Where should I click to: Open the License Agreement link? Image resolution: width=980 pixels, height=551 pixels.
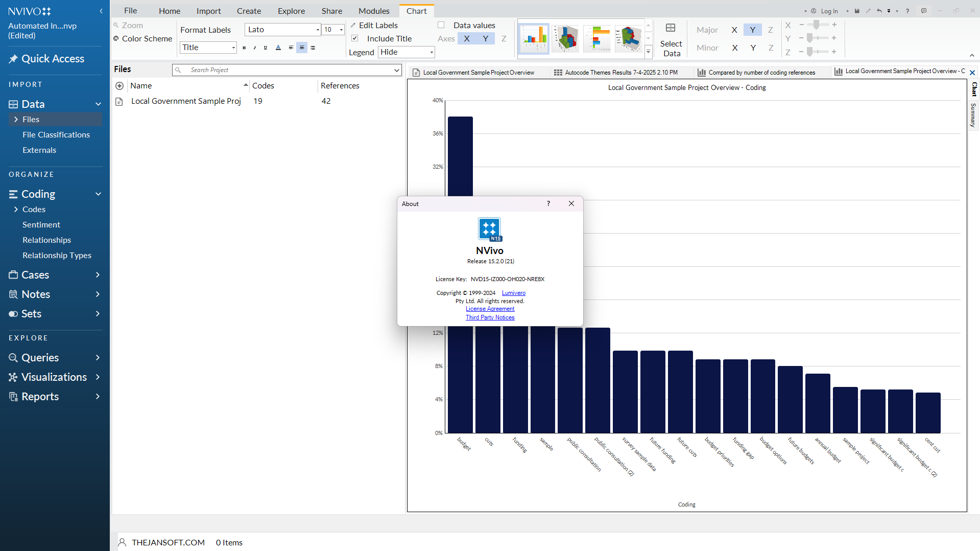pyautogui.click(x=490, y=309)
